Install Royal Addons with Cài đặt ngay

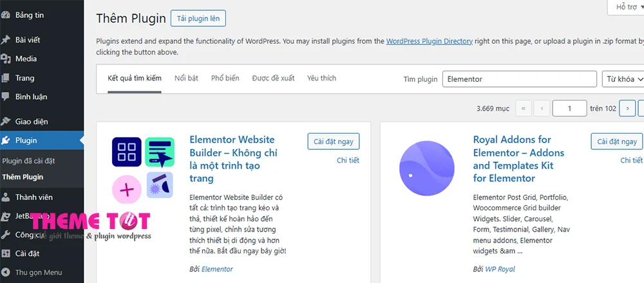[x=617, y=141]
